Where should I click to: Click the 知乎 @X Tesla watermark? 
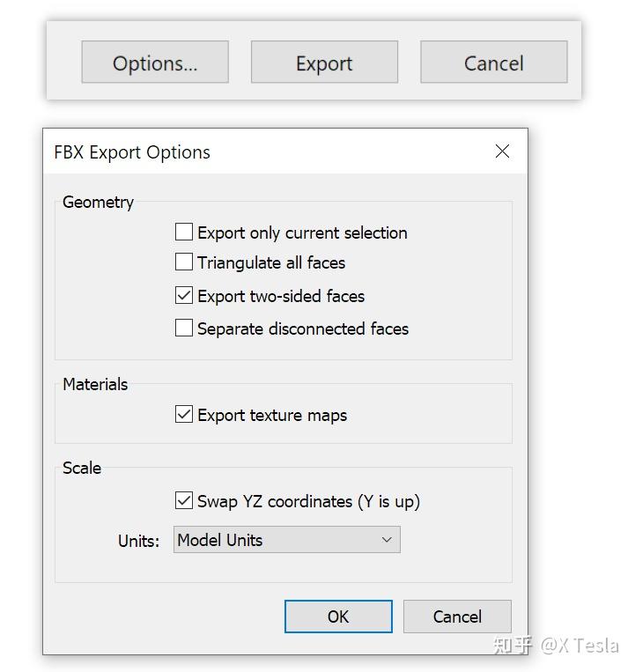[556, 646]
